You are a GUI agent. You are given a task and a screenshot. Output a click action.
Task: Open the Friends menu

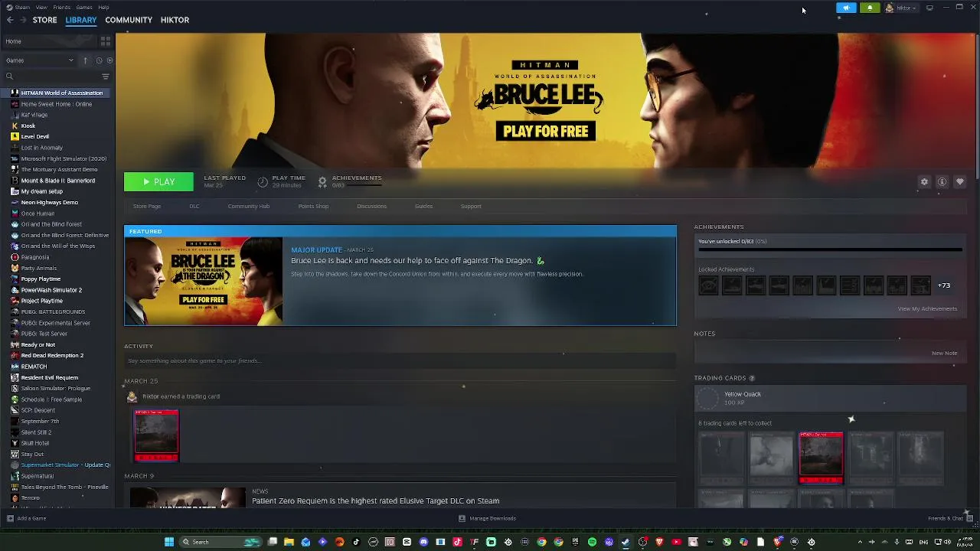(62, 8)
